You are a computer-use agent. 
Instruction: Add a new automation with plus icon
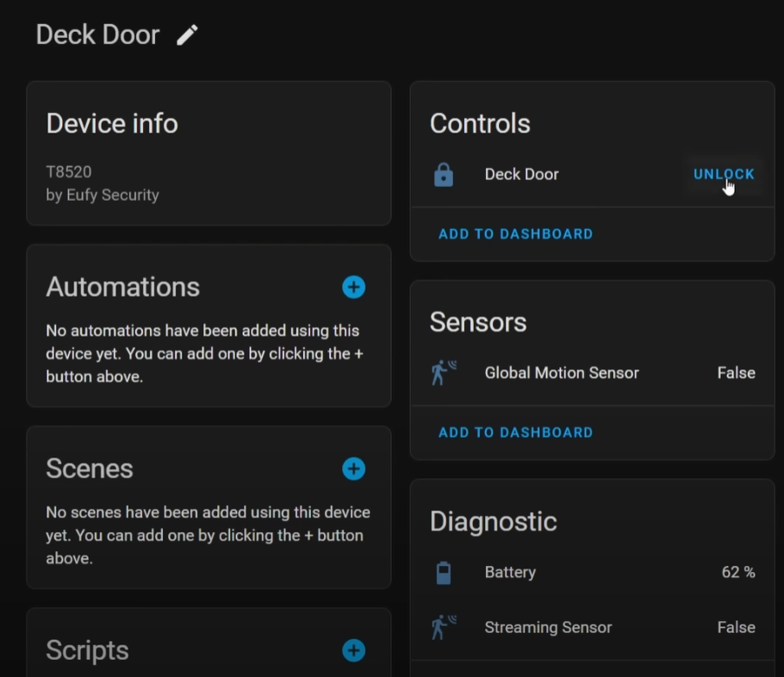coord(353,287)
